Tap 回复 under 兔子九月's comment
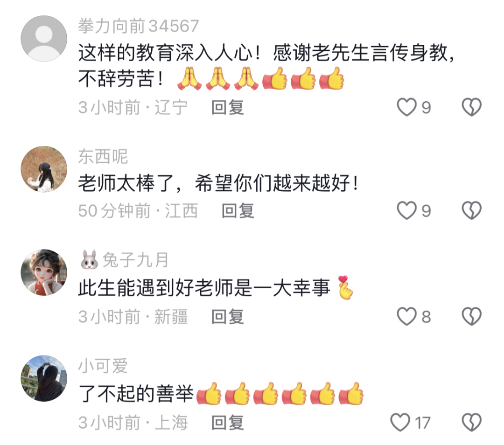This screenshot has width=504, height=445. point(228,317)
